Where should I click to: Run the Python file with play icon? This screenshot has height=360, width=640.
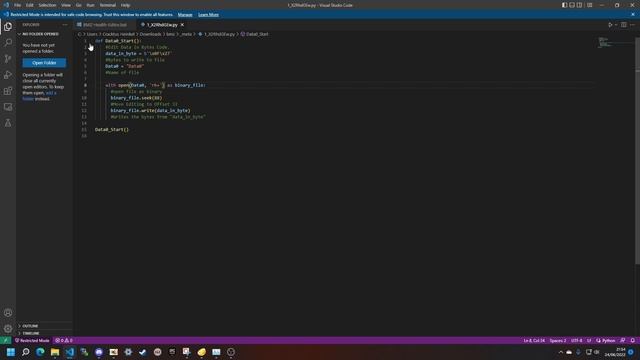coord(610,25)
